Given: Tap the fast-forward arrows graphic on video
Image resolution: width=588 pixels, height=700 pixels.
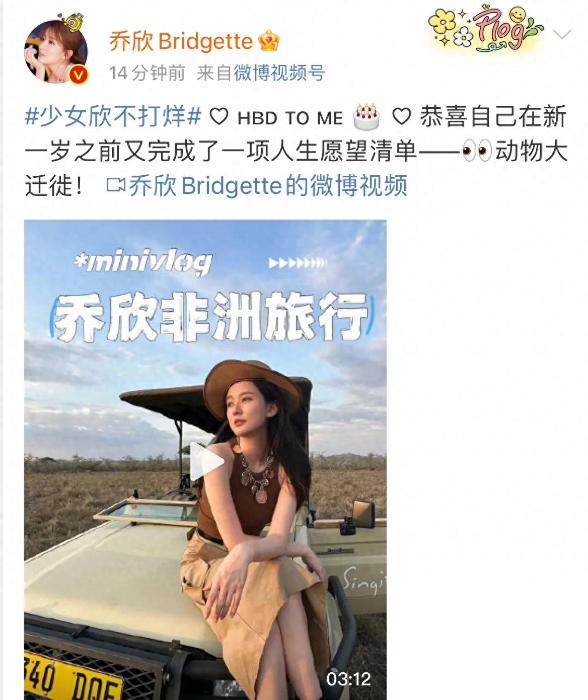Looking at the screenshot, I should 298,263.
